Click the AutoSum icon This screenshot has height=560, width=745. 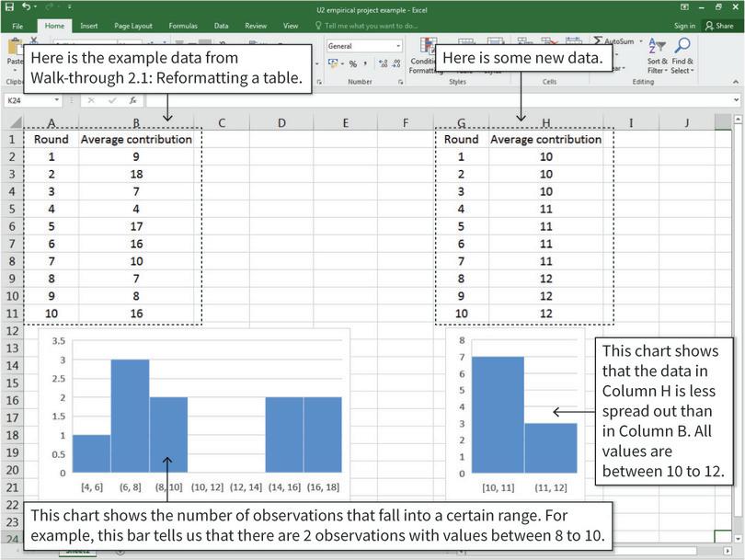pos(600,40)
